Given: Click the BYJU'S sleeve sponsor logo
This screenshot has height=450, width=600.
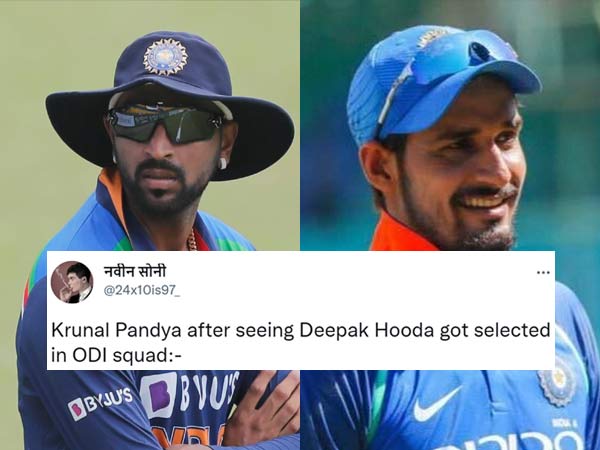Looking at the screenshot, I should [101, 403].
